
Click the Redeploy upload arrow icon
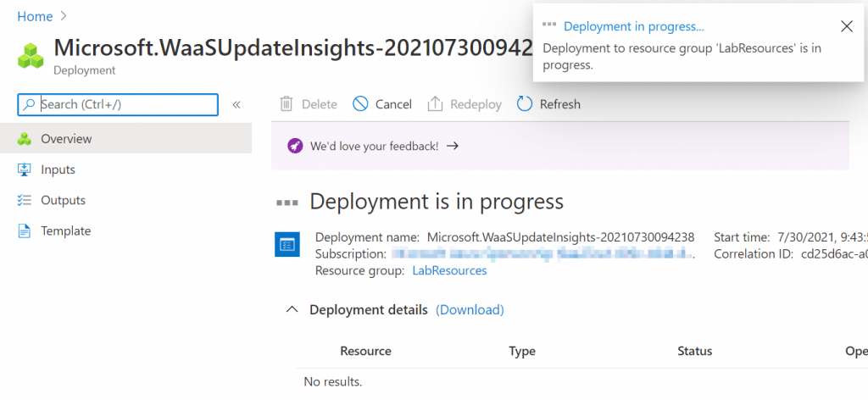[435, 104]
